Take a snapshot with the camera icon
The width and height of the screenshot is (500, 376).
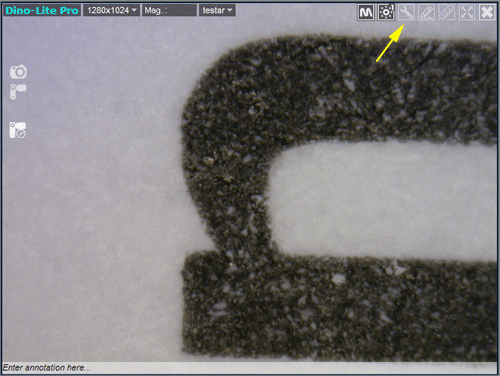(x=18, y=72)
